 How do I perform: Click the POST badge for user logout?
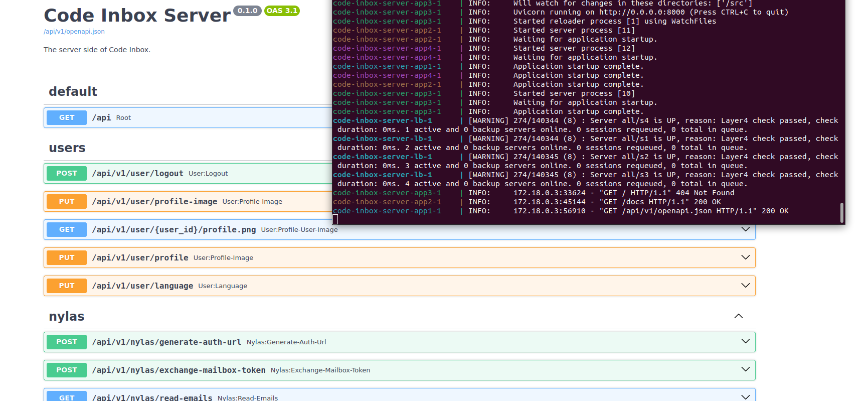pos(67,173)
